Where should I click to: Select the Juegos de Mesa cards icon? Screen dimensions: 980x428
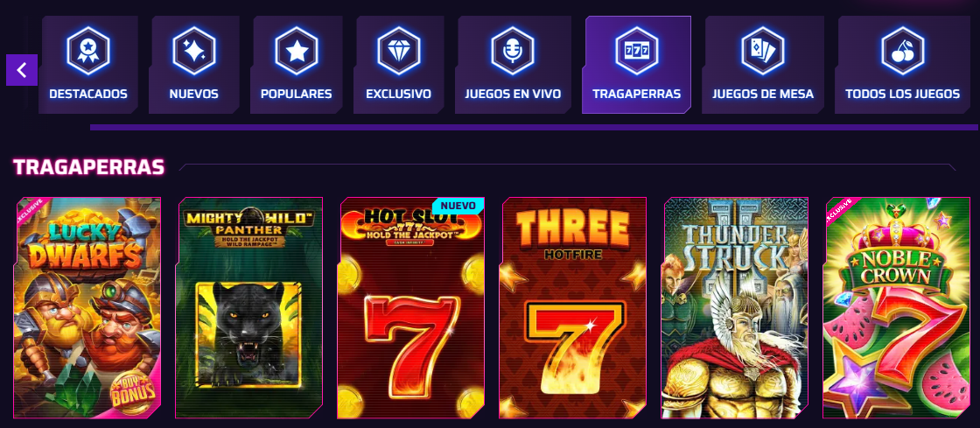pos(762,52)
